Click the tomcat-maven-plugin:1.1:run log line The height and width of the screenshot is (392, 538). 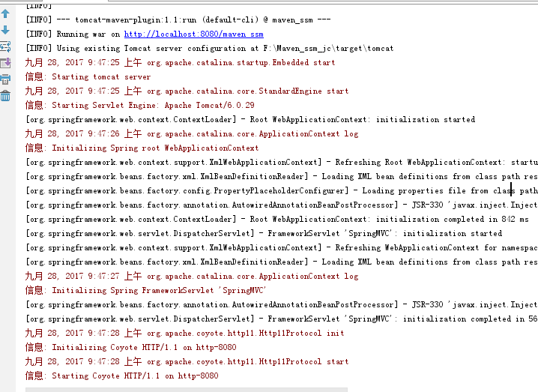pos(178,20)
